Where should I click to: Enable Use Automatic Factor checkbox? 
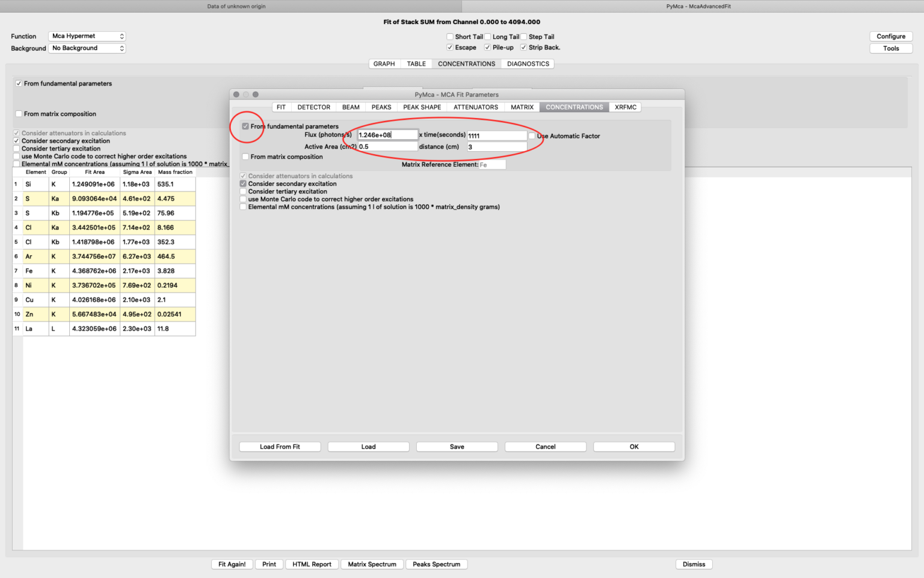(x=532, y=136)
